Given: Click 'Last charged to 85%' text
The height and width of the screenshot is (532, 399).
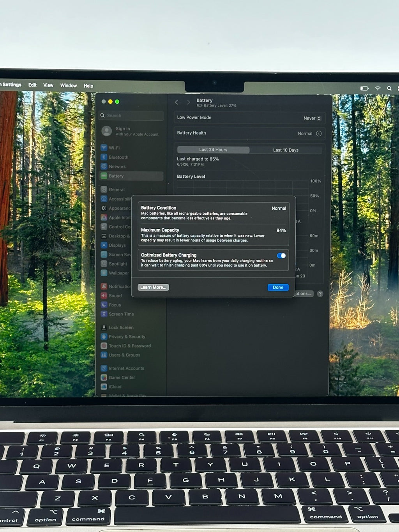Looking at the screenshot, I should point(198,159).
